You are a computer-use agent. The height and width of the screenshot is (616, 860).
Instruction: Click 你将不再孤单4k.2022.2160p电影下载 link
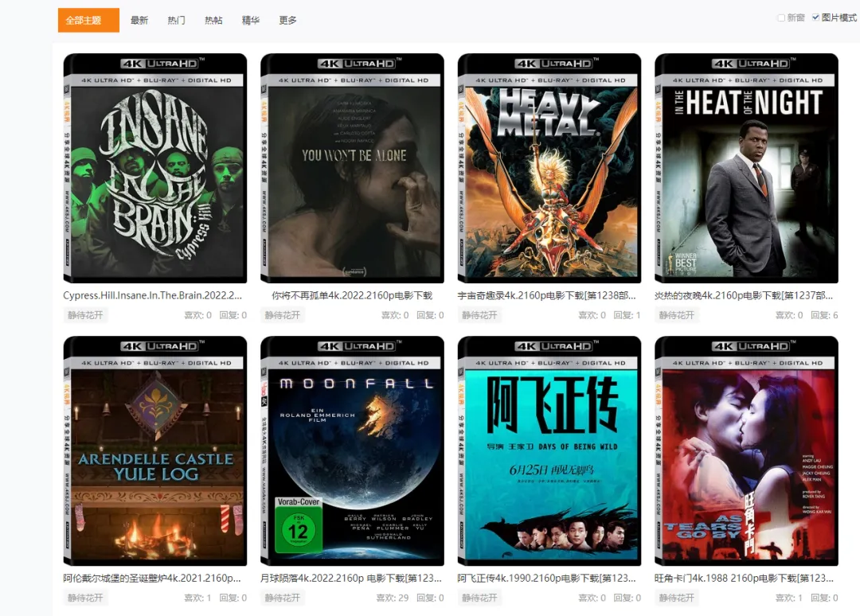352,295
